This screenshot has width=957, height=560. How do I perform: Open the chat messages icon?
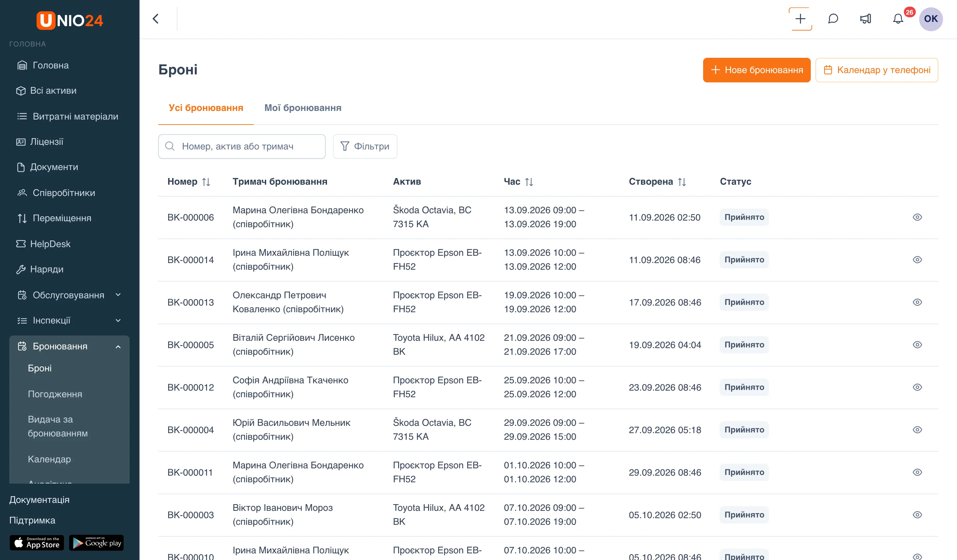(833, 19)
